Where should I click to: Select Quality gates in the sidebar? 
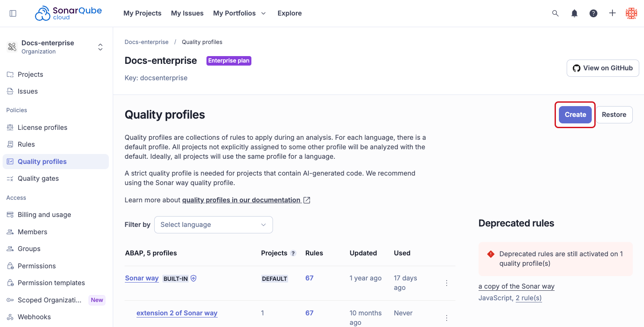(x=56, y=179)
